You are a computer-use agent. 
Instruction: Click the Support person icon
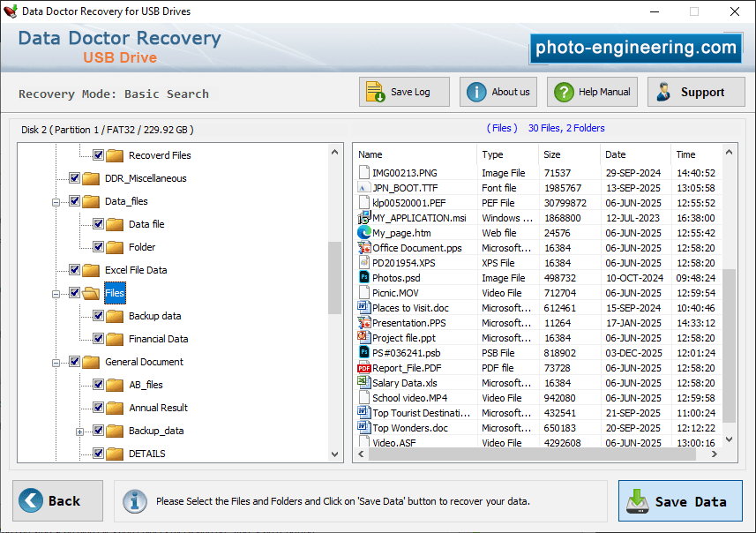(x=664, y=92)
